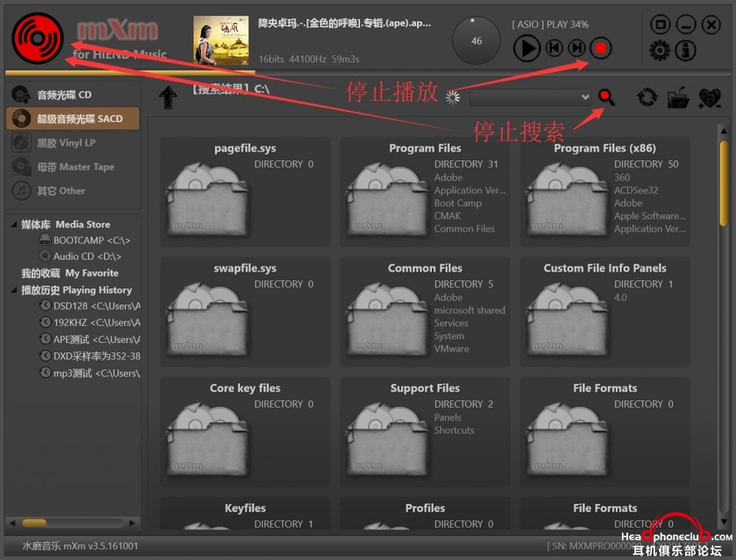
Task: Start playback with the play button
Action: click(527, 49)
